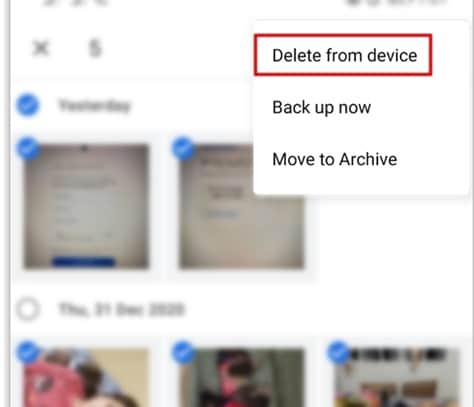This screenshot has height=407, width=474.
Task: Click the status bar icons at top right
Action: [x=397, y=3]
